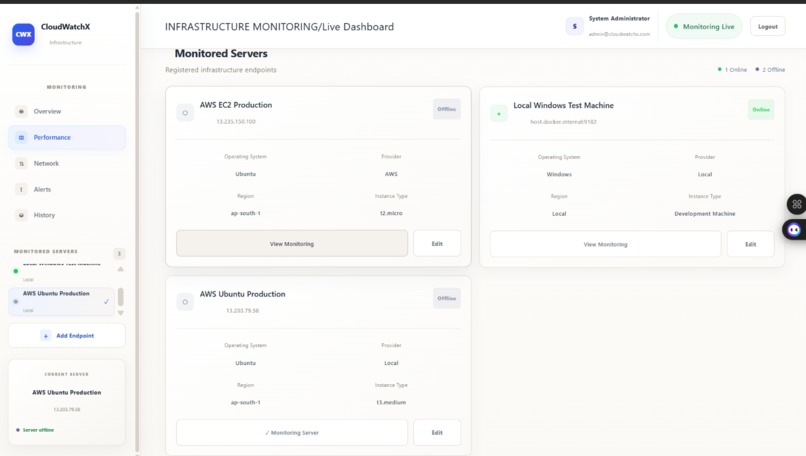Click 'Registered infrastructure endpoints' subtitle
The width and height of the screenshot is (806, 456).
click(x=221, y=70)
